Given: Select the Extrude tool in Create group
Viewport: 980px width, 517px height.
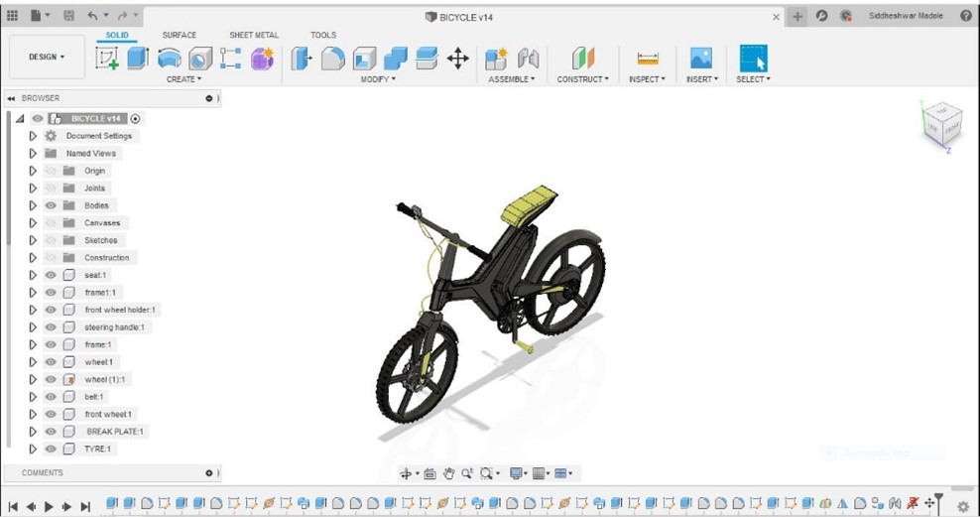Looking at the screenshot, I should (138, 59).
